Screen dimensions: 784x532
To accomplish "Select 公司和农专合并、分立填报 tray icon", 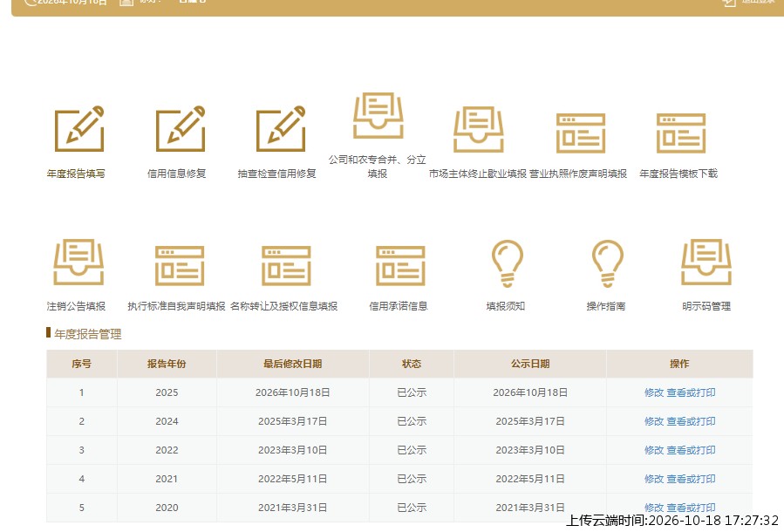I will (378, 115).
